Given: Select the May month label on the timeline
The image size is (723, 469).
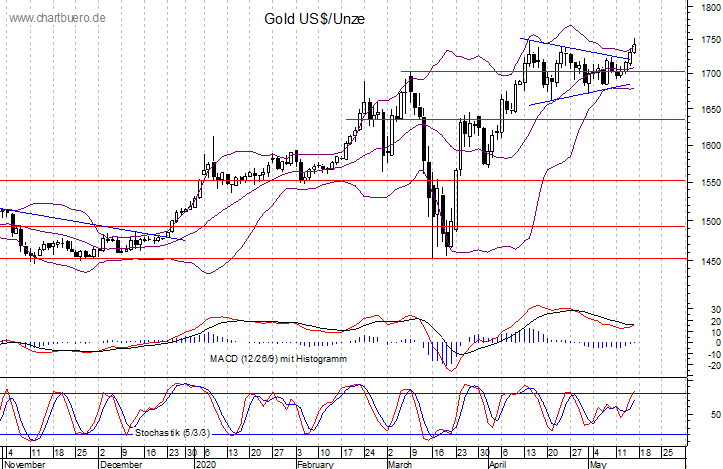Looking at the screenshot, I should click(x=599, y=464).
